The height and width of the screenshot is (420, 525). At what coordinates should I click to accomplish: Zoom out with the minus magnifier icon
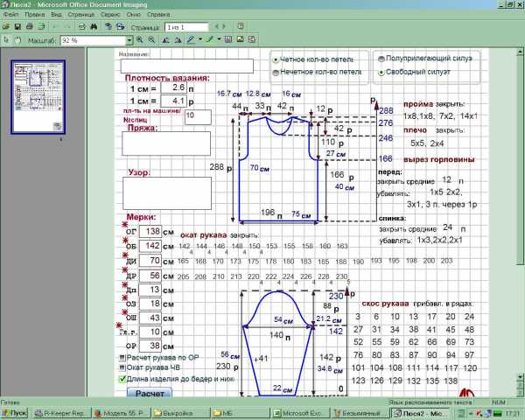point(151,40)
